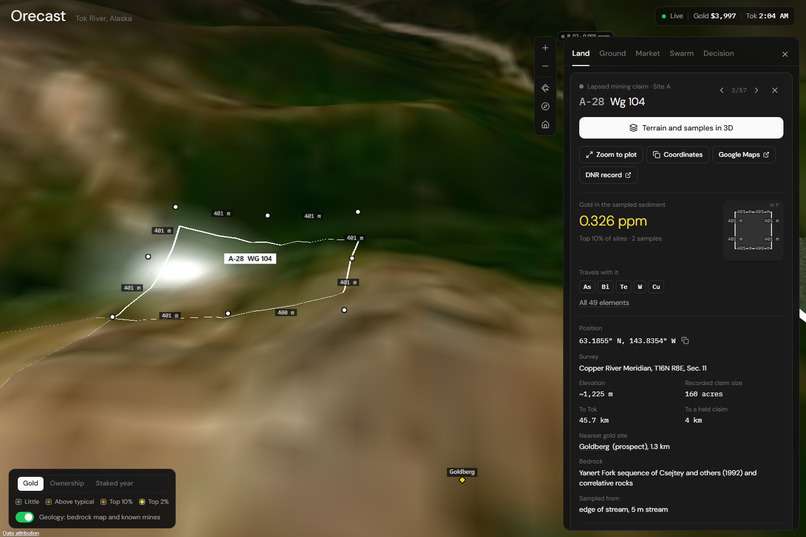Click the Above typical legend icon

tap(48, 502)
